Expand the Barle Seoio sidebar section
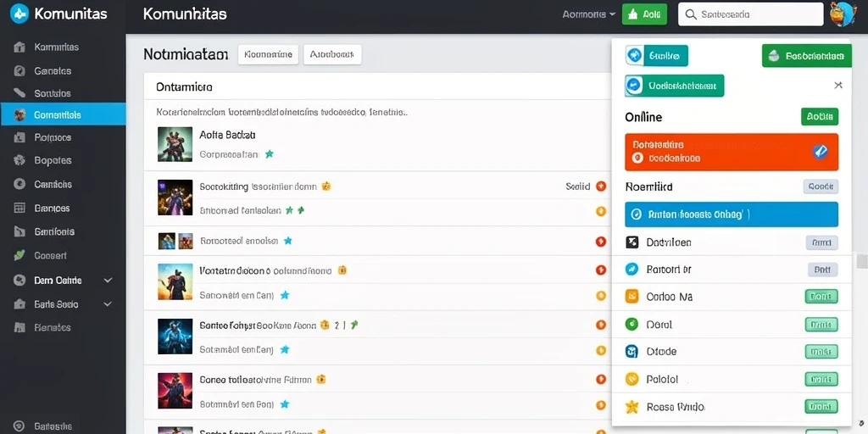 point(108,304)
